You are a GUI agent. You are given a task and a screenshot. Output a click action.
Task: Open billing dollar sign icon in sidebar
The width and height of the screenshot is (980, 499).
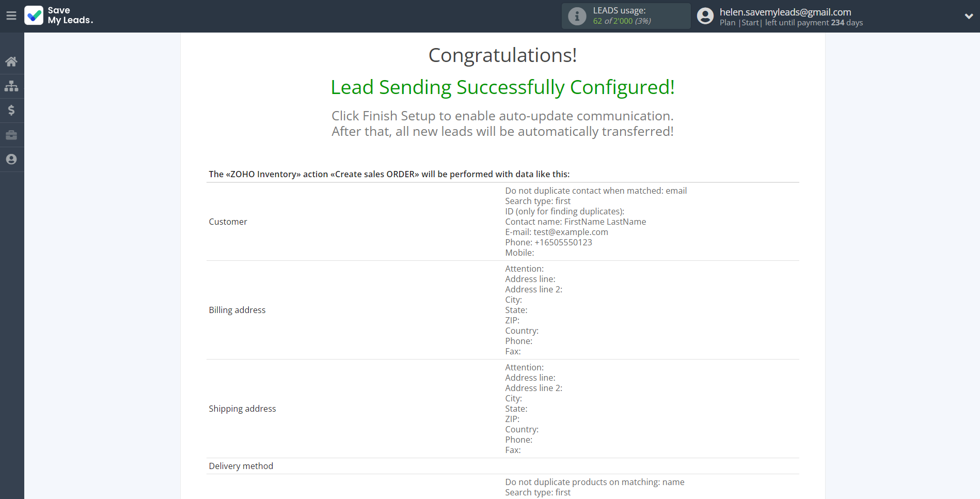click(11, 110)
